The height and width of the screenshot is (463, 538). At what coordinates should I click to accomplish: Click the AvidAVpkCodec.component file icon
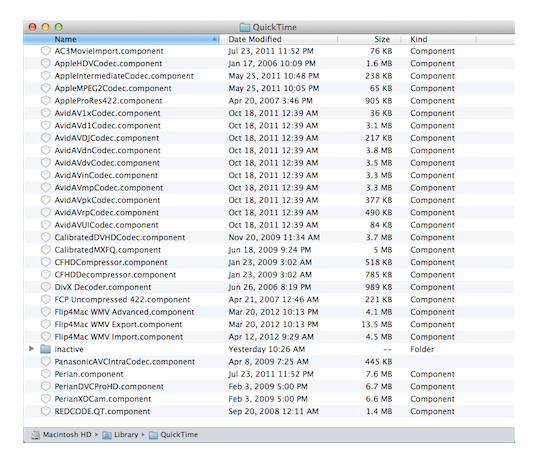coord(46,200)
